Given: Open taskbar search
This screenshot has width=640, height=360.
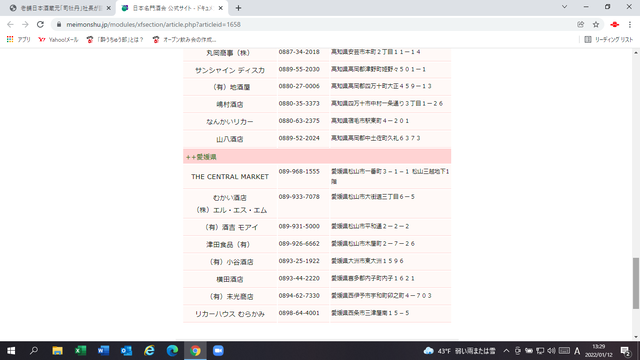Looking at the screenshot, I should (x=34, y=351).
